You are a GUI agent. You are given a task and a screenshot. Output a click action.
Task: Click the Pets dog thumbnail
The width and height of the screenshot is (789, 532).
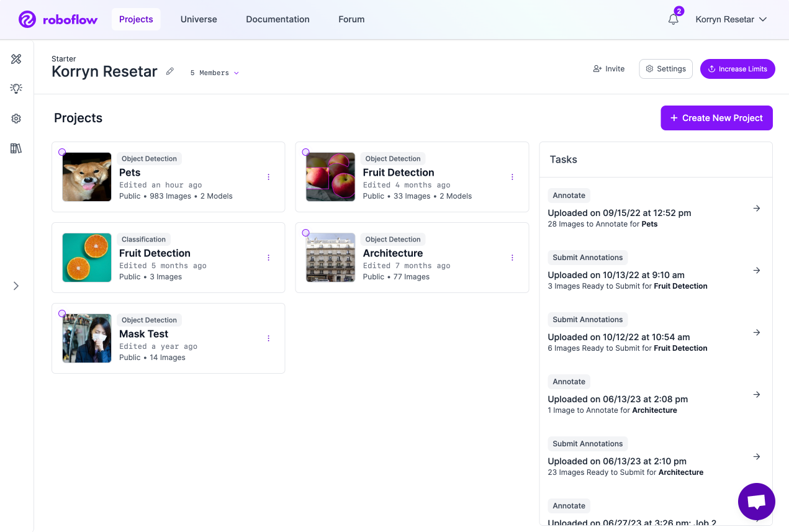pyautogui.click(x=87, y=177)
